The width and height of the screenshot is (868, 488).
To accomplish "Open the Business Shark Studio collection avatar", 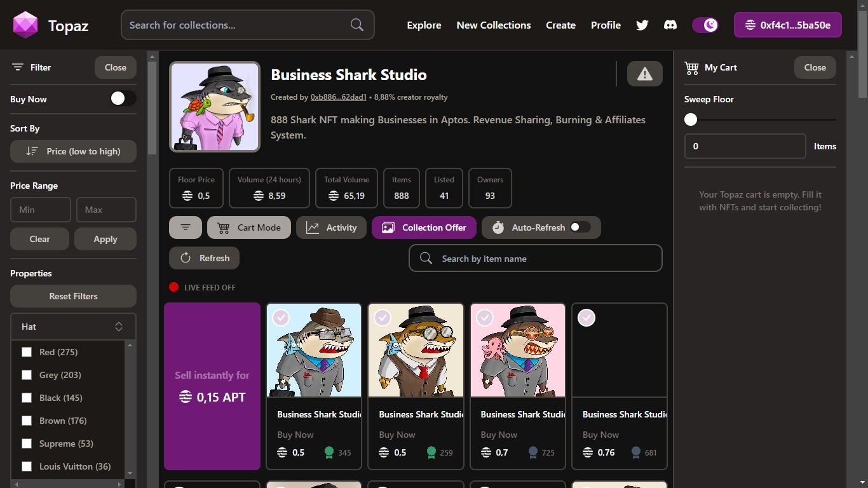I will [215, 107].
